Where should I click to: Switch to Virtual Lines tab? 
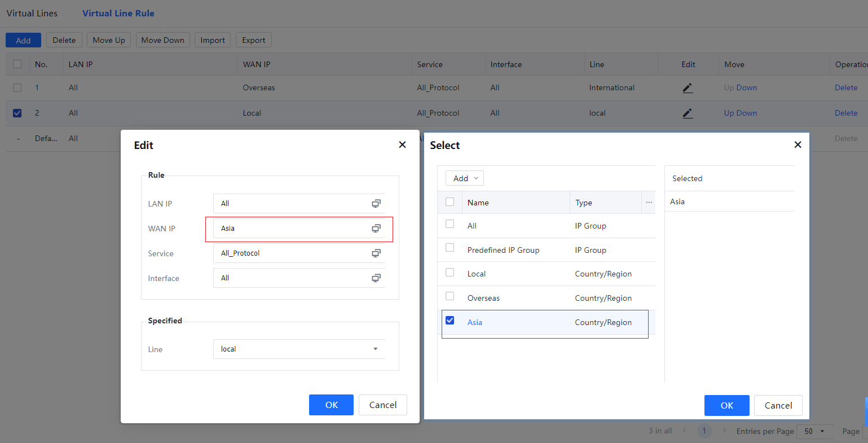pyautogui.click(x=32, y=14)
